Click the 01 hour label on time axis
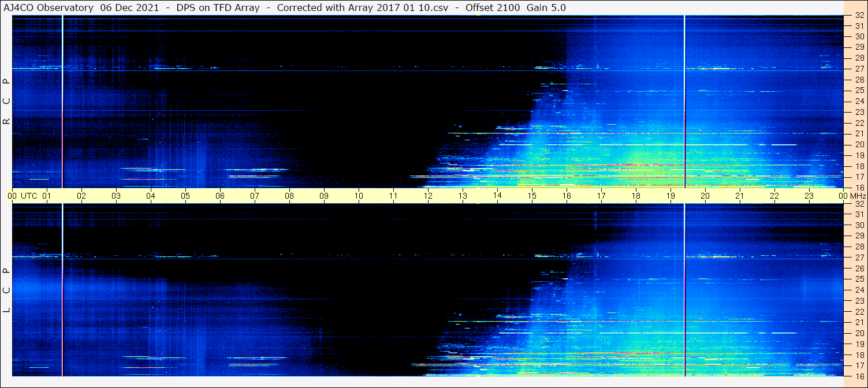This screenshot has width=868, height=388. [x=47, y=196]
